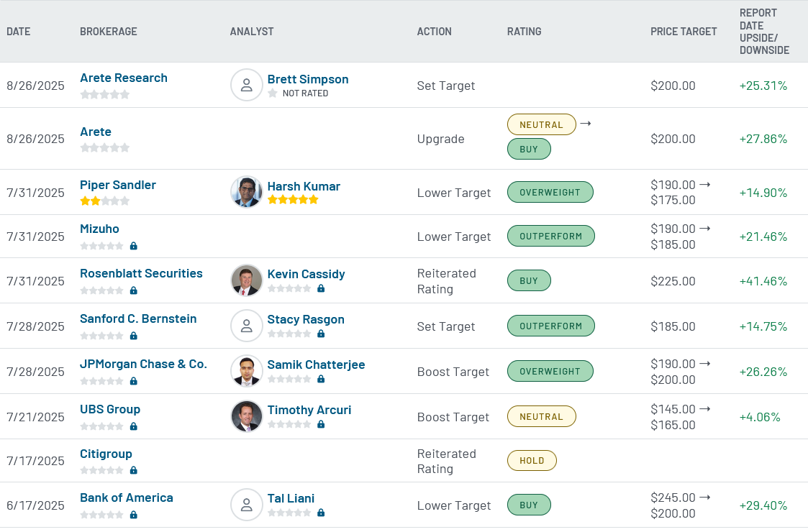Click Tal Liani's placeholder avatar icon
808x532 pixels.
point(247,505)
